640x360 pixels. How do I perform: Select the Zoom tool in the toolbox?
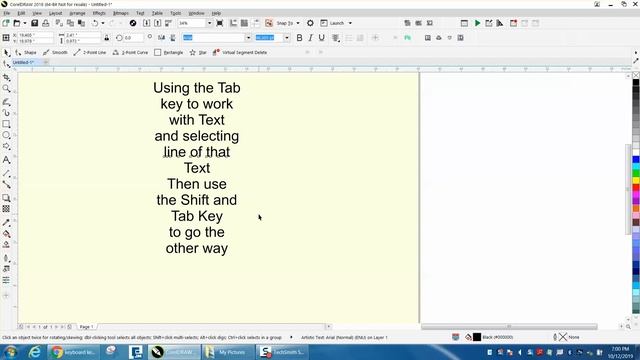click(6, 89)
